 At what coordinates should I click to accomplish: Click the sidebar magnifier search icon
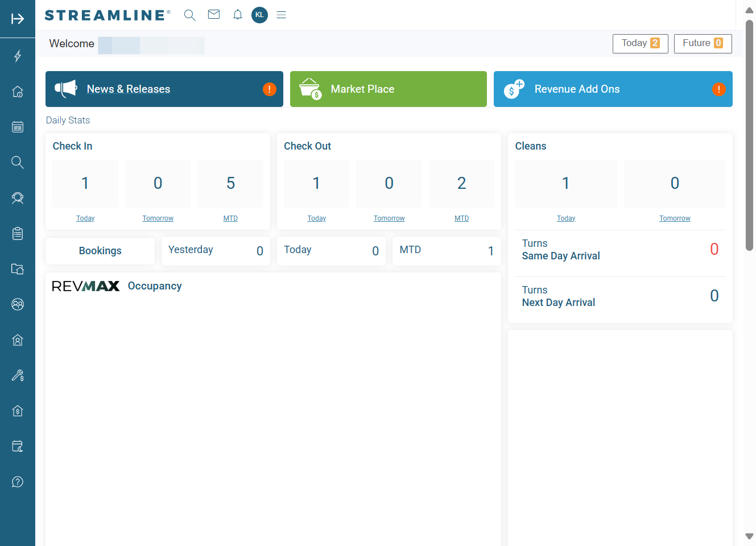18,162
